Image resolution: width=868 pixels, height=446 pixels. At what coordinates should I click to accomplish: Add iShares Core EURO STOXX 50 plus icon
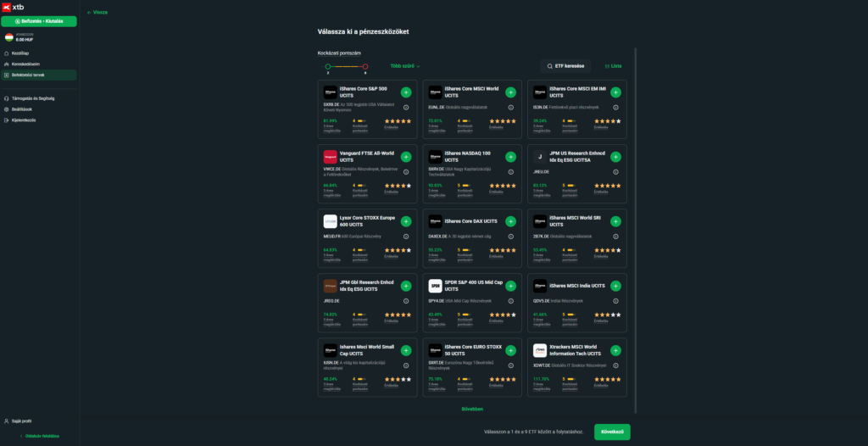point(510,351)
